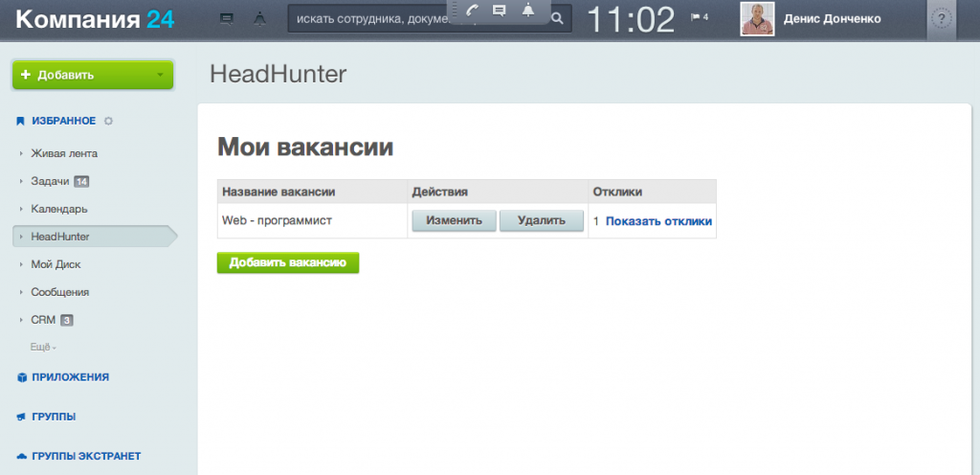The image size is (980, 475).
Task: Click the monitor icon left of search
Action: (227, 18)
